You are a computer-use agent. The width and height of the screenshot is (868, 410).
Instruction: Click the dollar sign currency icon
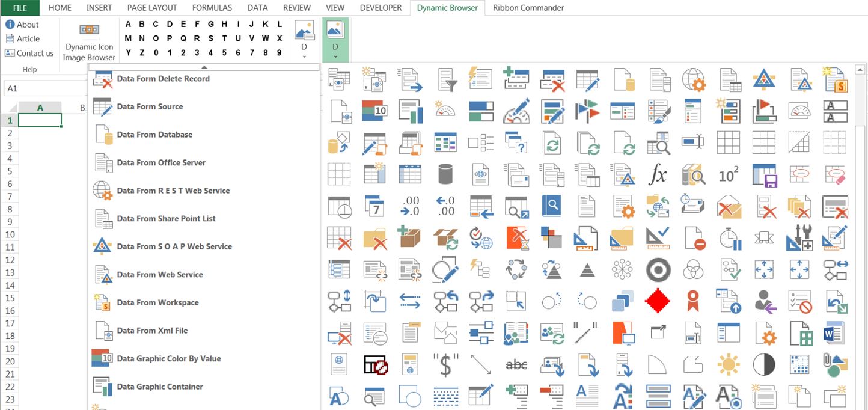[x=445, y=364]
